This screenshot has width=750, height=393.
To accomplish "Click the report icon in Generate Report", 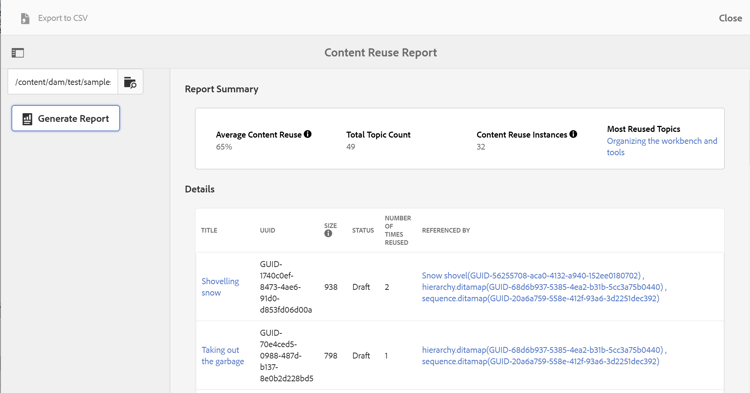I will (27, 119).
